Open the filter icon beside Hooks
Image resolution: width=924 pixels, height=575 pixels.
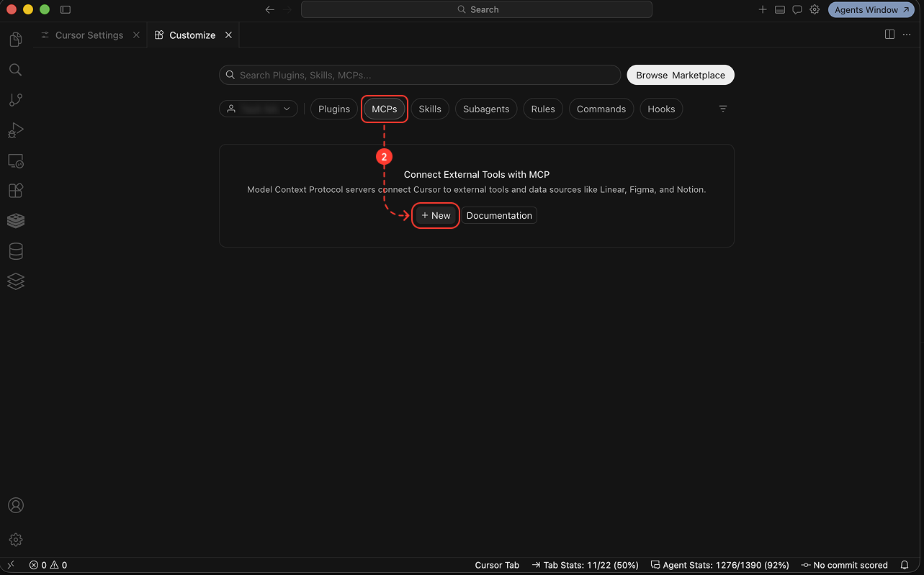pyautogui.click(x=723, y=109)
